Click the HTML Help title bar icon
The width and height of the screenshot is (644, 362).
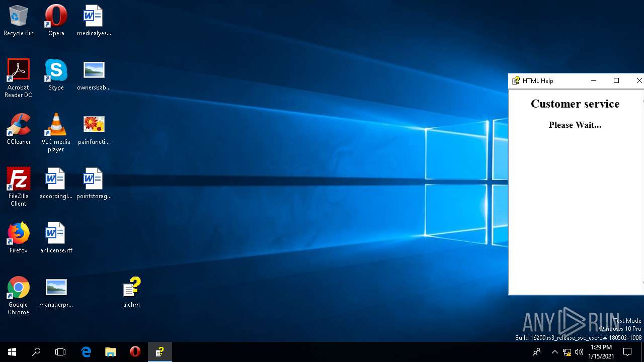click(516, 80)
